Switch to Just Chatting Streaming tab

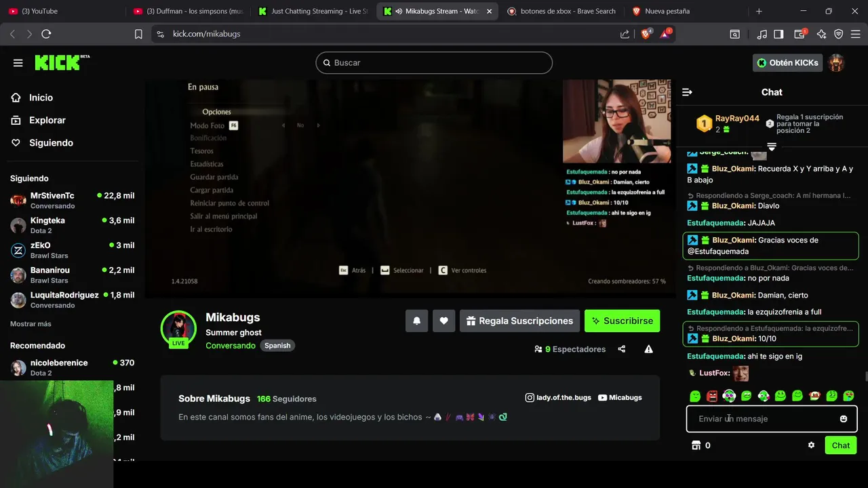pyautogui.click(x=313, y=12)
